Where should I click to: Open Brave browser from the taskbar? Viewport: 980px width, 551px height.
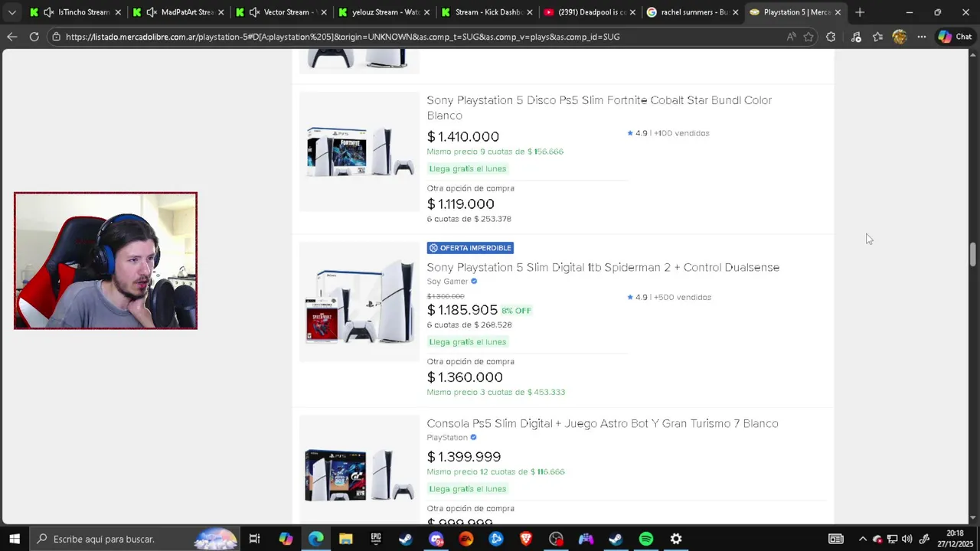click(x=526, y=539)
